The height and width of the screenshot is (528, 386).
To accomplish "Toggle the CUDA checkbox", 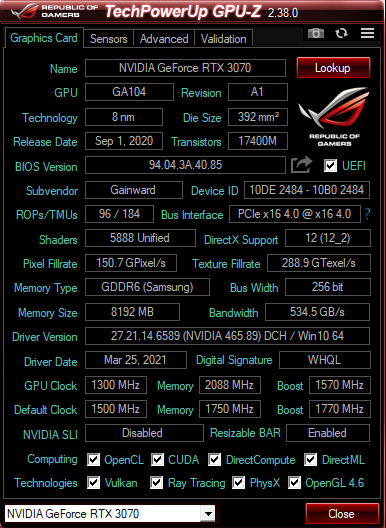I will [x=157, y=460].
